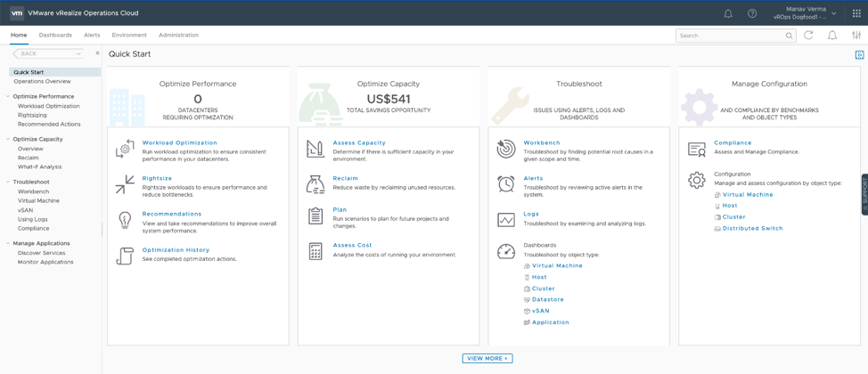This screenshot has width=868, height=374.
Task: Click the Compliance certificate icon
Action: tap(696, 149)
